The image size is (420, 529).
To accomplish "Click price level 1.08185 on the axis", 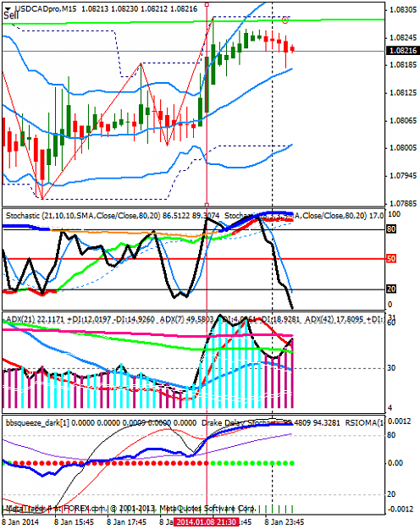I will click(403, 64).
